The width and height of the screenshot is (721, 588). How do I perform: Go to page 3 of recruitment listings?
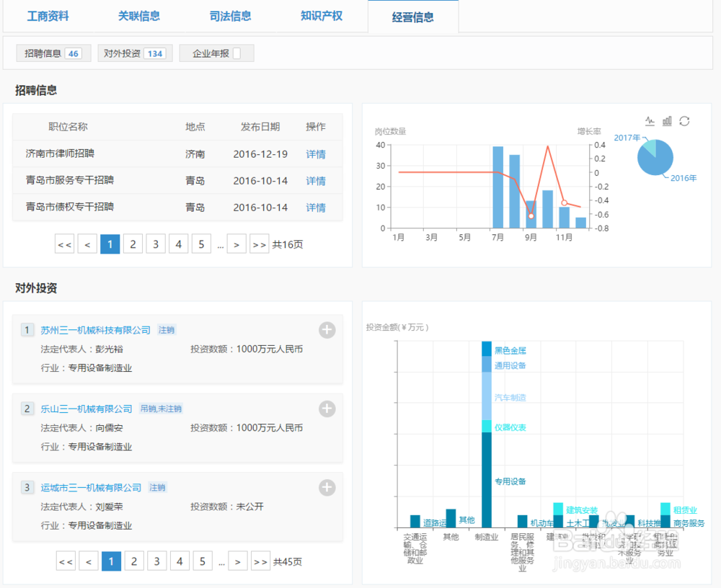click(x=155, y=244)
